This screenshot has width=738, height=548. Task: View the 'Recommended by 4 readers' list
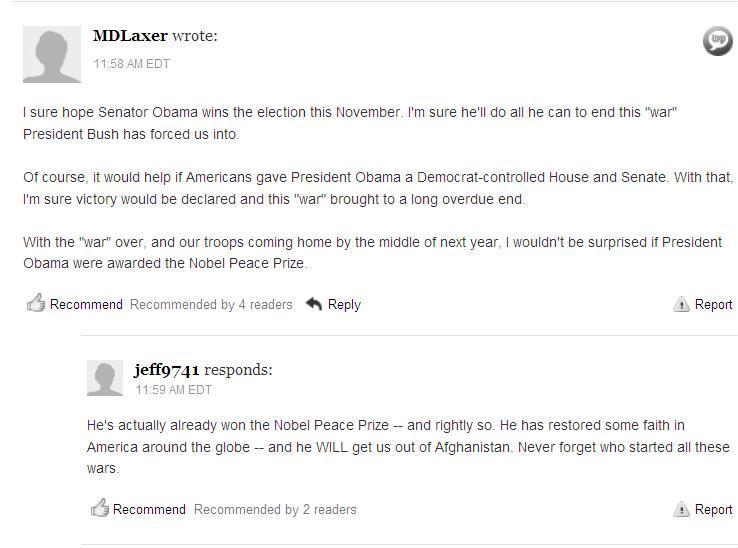(211, 304)
